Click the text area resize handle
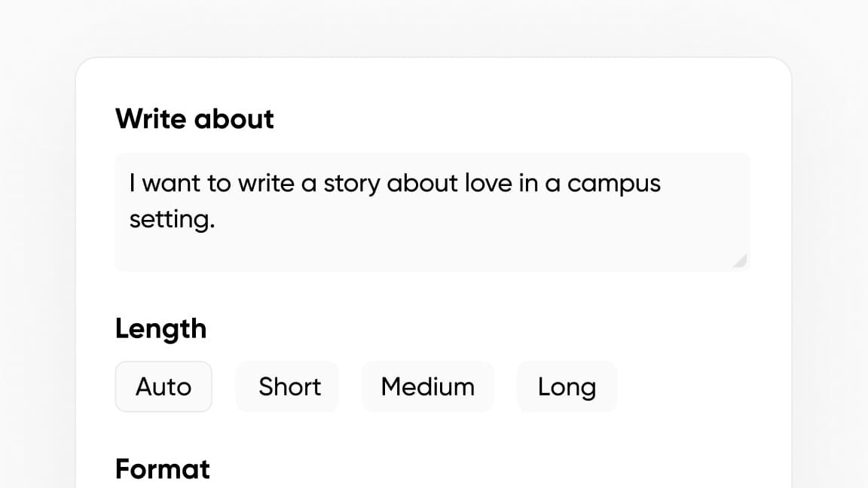The width and height of the screenshot is (868, 488). (740, 261)
